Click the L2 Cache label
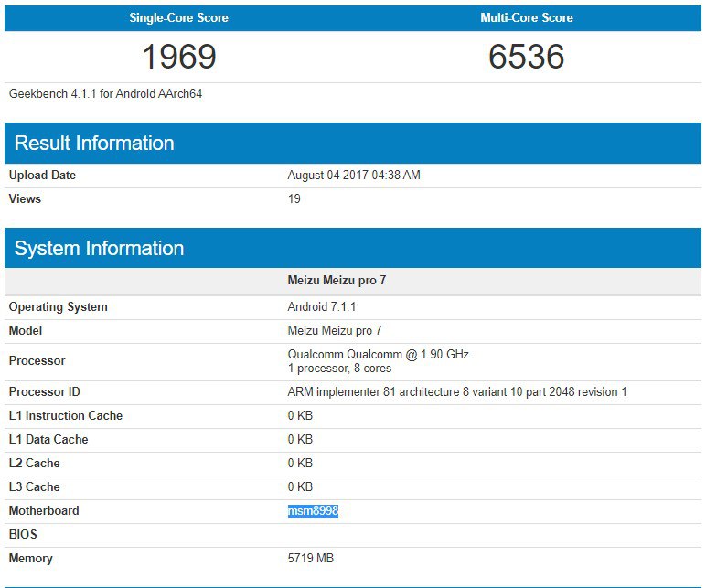Image resolution: width=706 pixels, height=588 pixels. click(34, 464)
